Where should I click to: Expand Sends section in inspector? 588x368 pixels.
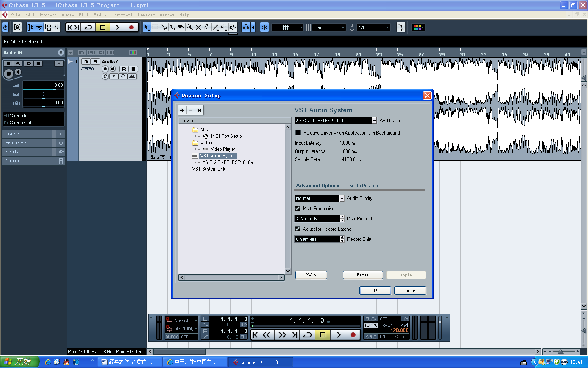33,152
